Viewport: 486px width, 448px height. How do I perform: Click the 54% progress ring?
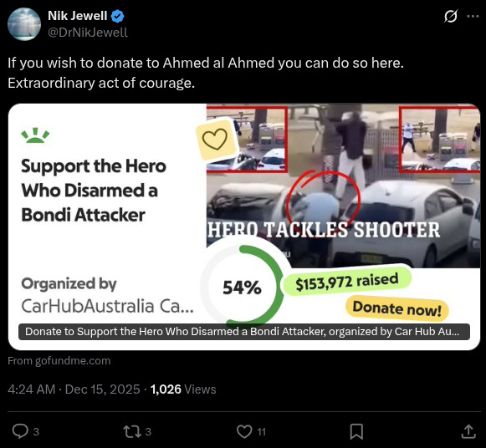[243, 287]
